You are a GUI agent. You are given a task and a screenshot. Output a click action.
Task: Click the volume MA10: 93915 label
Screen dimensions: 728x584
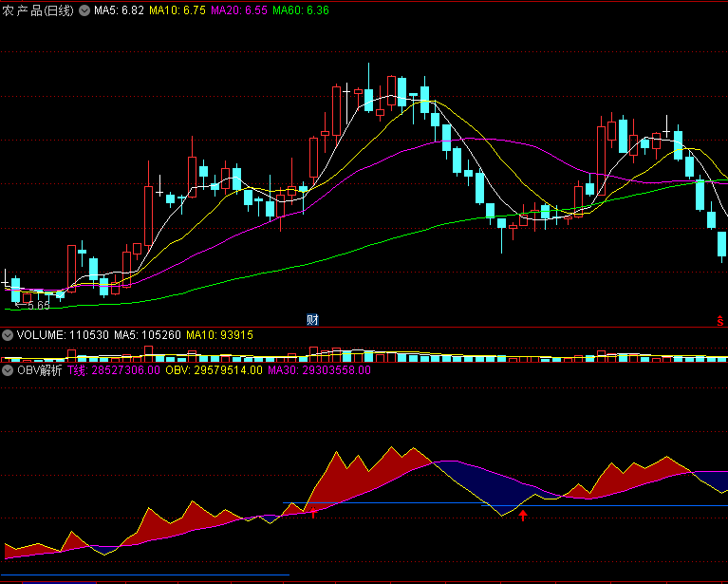click(x=219, y=335)
